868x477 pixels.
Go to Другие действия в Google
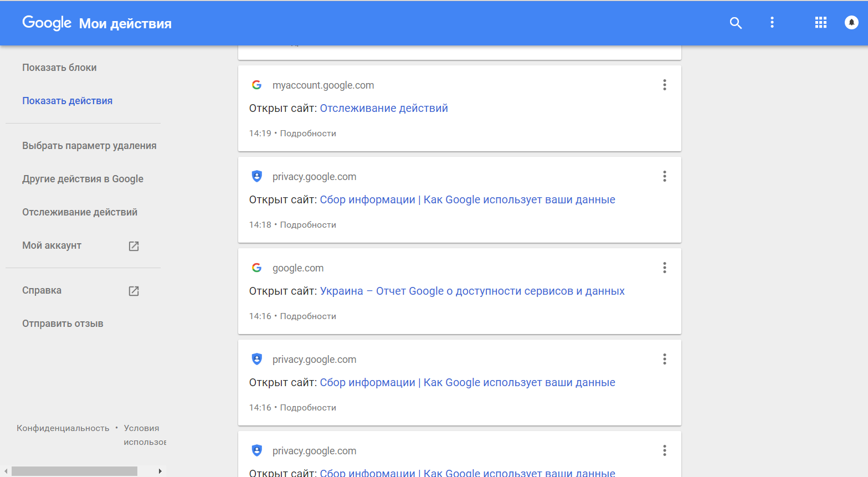point(83,179)
